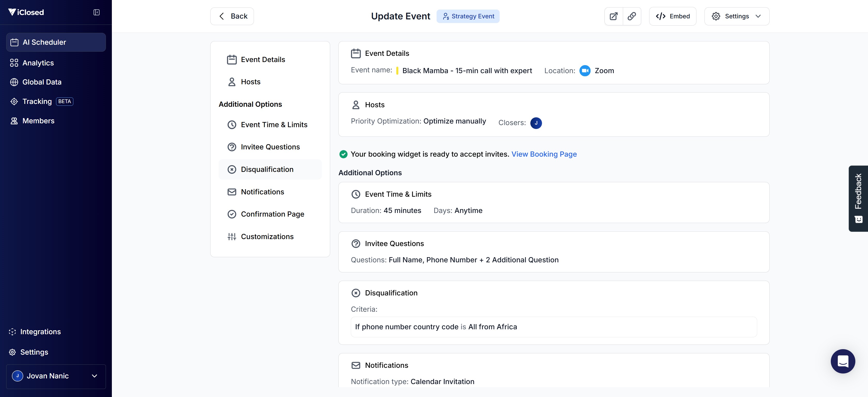
Task: Open the Feedback side tab
Action: point(858,198)
